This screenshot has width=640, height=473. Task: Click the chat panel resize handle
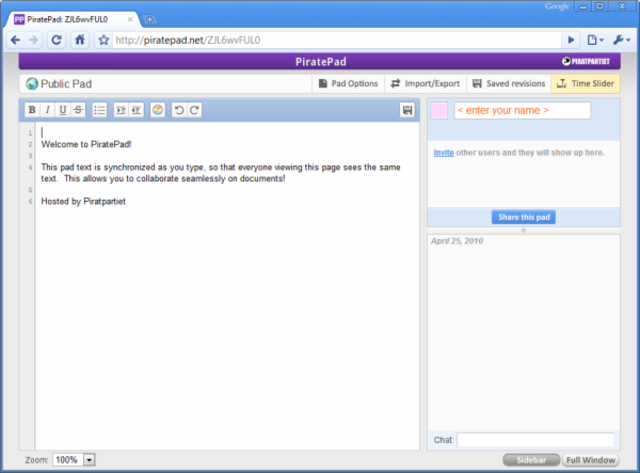pyautogui.click(x=523, y=231)
